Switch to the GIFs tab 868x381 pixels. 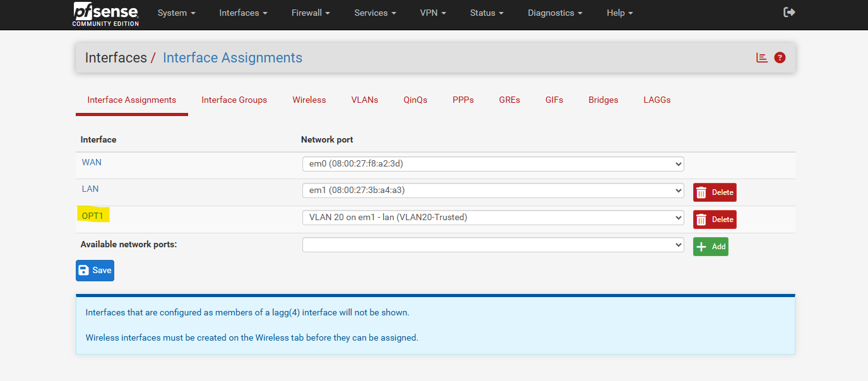[x=554, y=100]
